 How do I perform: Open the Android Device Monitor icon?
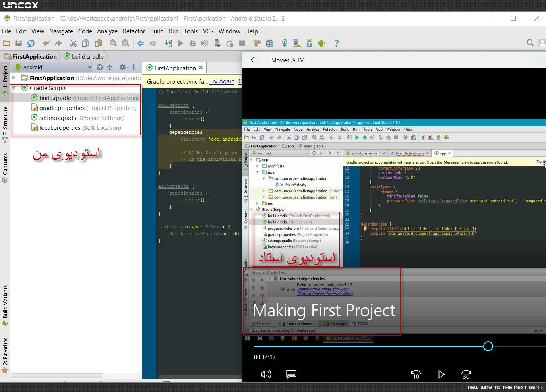(321, 43)
